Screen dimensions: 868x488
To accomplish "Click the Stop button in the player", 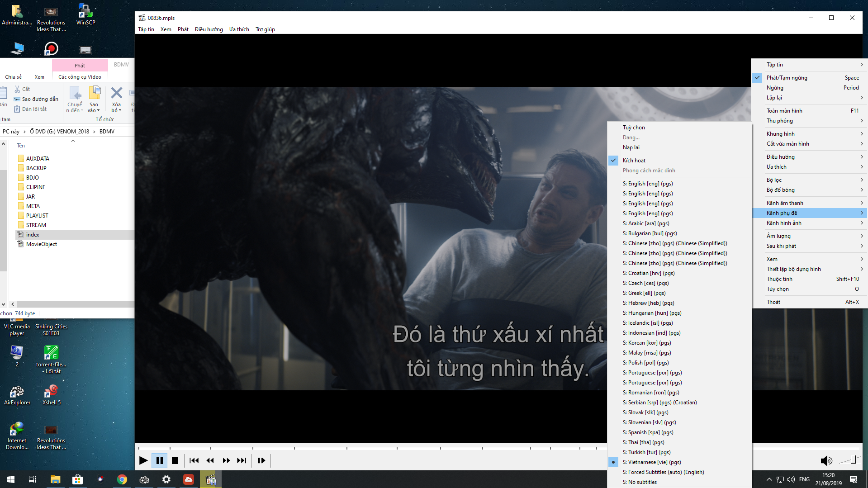I will point(175,460).
